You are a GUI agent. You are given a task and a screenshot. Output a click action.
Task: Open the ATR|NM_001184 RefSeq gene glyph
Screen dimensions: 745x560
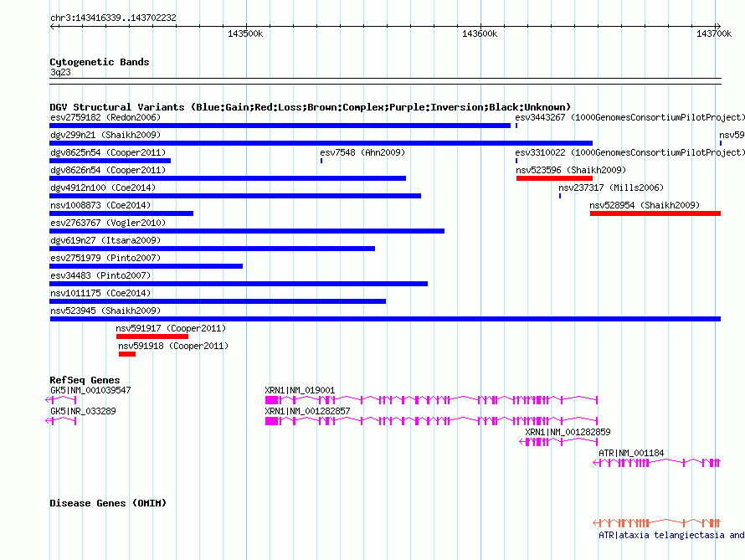(657, 463)
